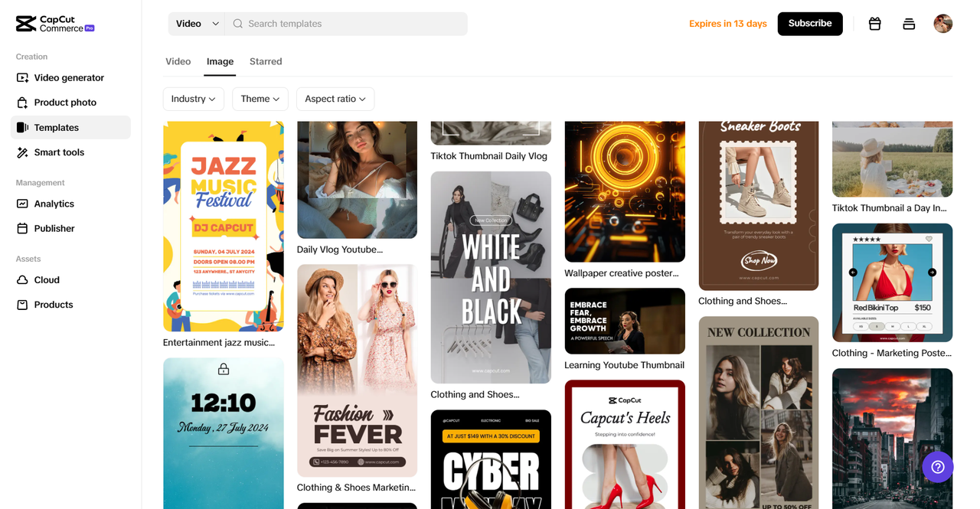
Task: Expand the Aspect ratio filter dropdown
Action: coord(335,99)
